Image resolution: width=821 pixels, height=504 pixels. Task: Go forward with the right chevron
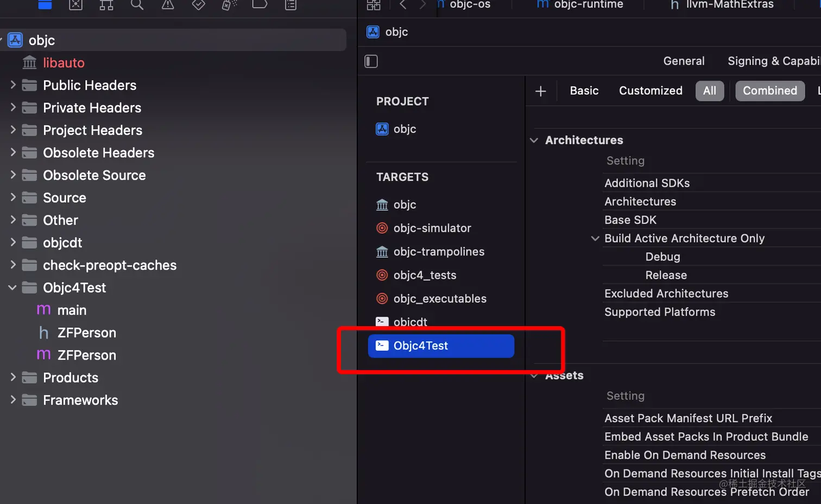point(422,5)
